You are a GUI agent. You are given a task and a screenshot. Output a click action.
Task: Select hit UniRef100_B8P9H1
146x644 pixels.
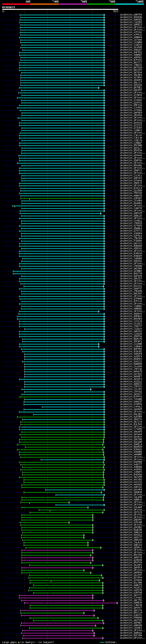131,349
